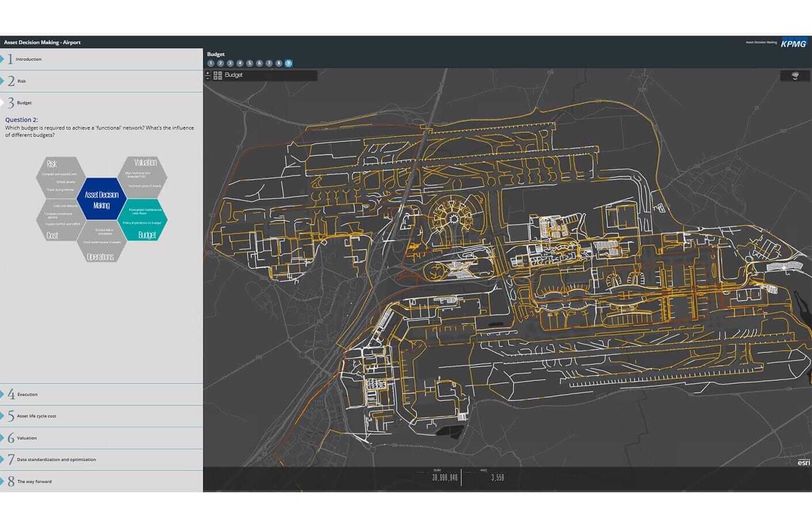Click the Budget heading above slide bullets
The image size is (812, 528).
(216, 54)
